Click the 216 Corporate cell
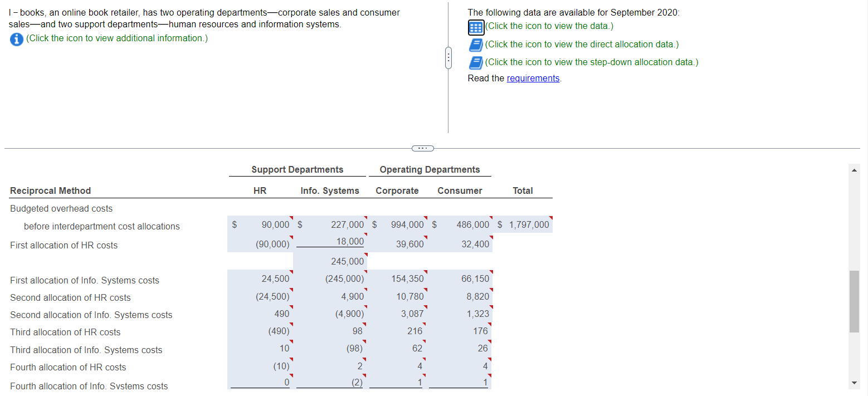The width and height of the screenshot is (868, 396). pos(397,331)
